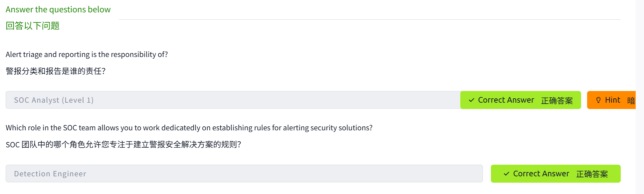Click the lightbulb icon on Hint button
644x194 pixels.
(x=598, y=100)
